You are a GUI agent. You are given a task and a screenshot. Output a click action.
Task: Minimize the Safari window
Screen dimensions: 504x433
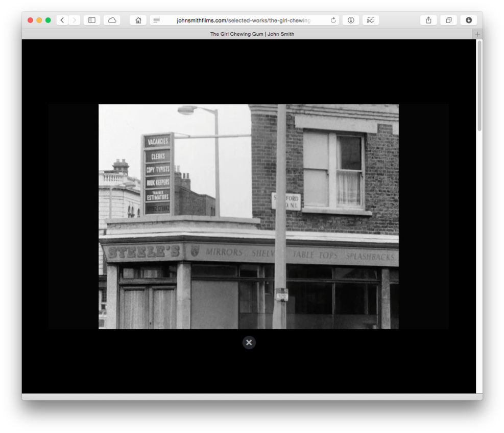(x=39, y=20)
